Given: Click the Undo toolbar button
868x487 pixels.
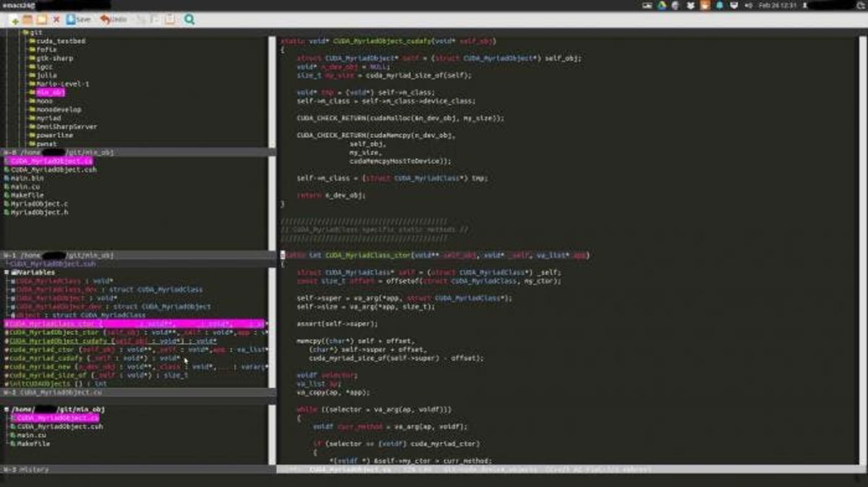Looking at the screenshot, I should click(x=114, y=20).
